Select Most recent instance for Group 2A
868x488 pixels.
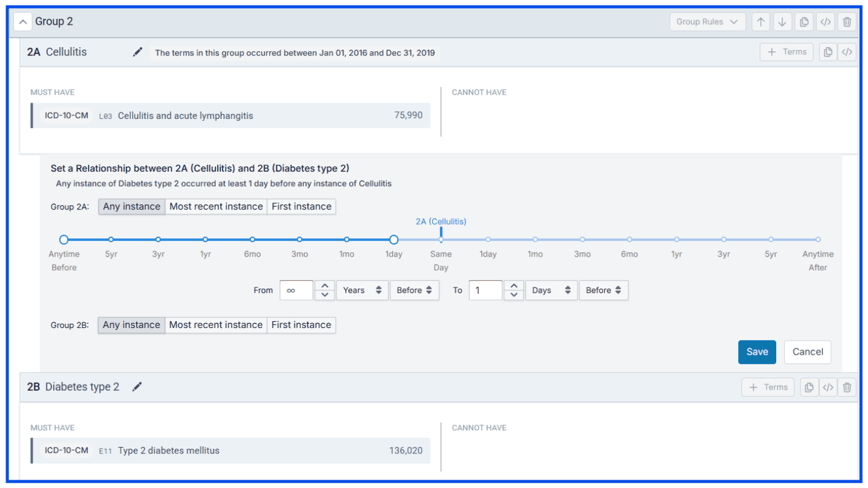216,206
